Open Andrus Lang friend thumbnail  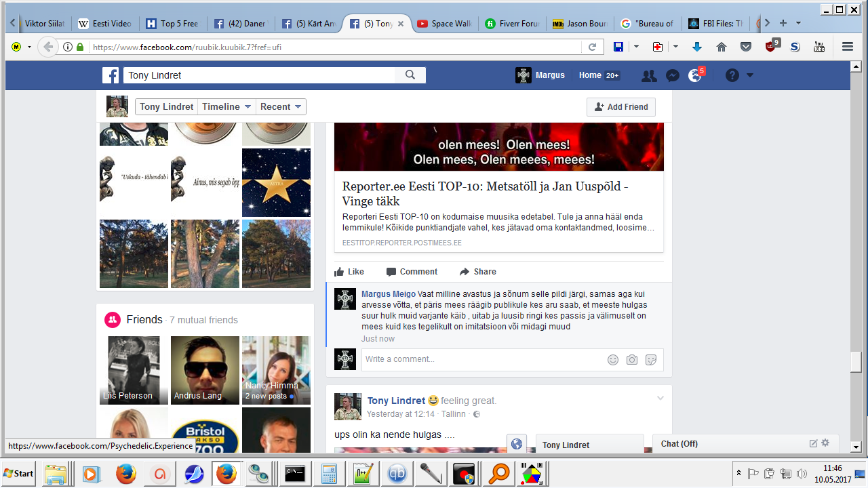[205, 370]
